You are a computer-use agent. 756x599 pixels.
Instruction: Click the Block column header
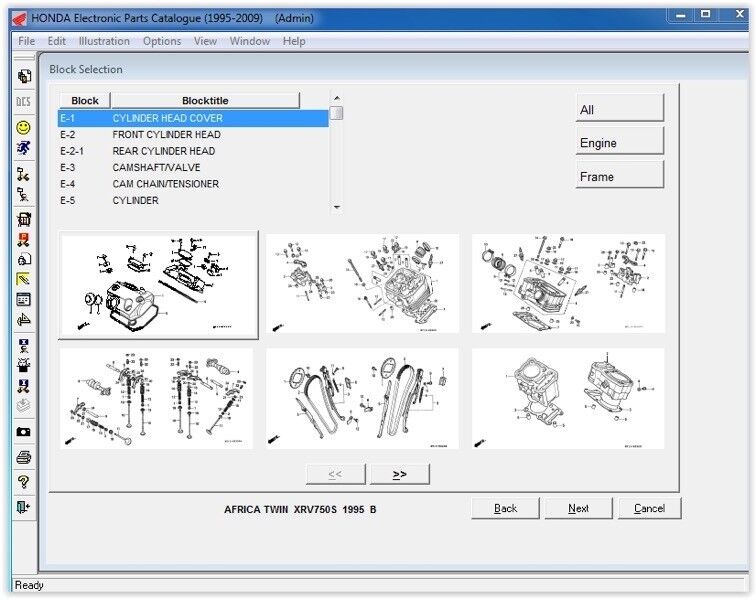tap(85, 101)
